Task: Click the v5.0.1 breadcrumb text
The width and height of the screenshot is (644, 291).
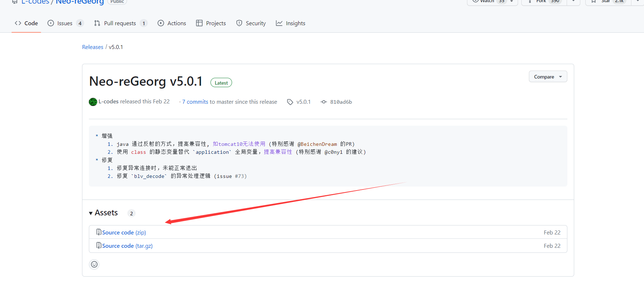Action: (x=116, y=47)
